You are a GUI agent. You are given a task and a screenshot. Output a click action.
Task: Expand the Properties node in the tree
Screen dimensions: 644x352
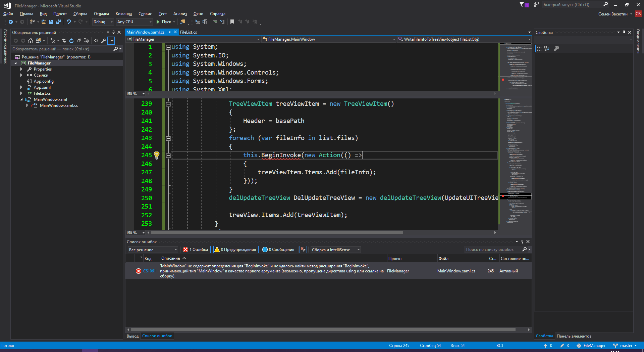[x=21, y=69]
